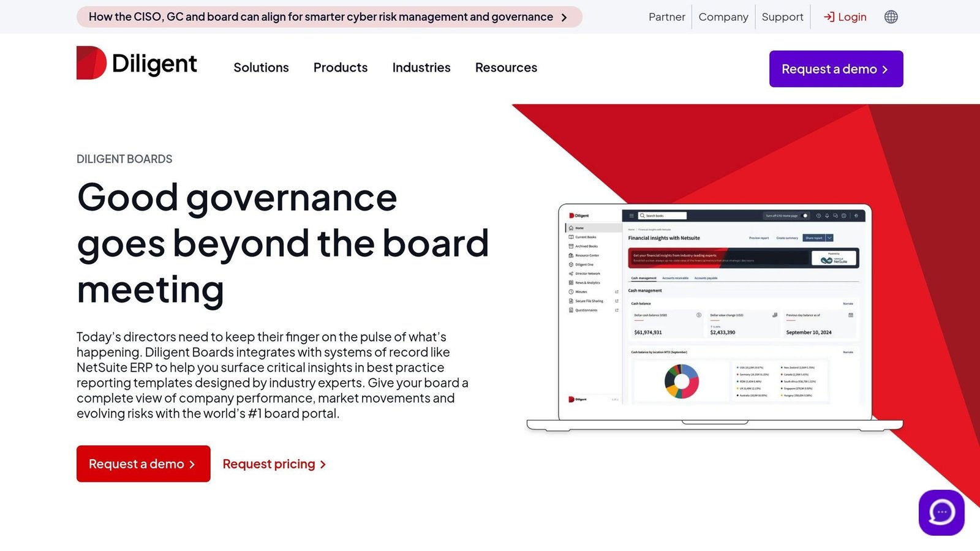This screenshot has height=551, width=980.
Task: Switch to Accounts receivable tab in mockup
Action: (x=675, y=278)
